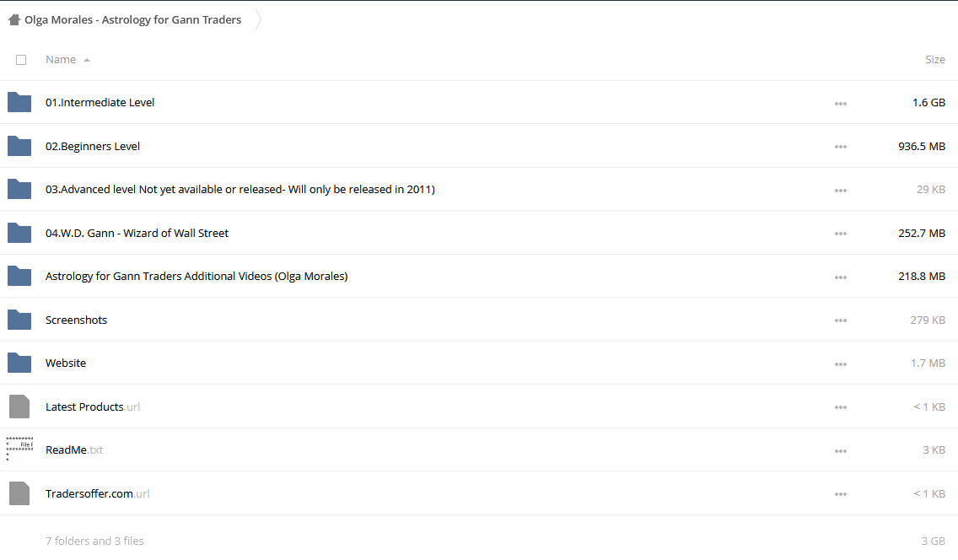958x560 pixels.
Task: Open the more menu for Latest Products.url
Action: pyautogui.click(x=841, y=407)
